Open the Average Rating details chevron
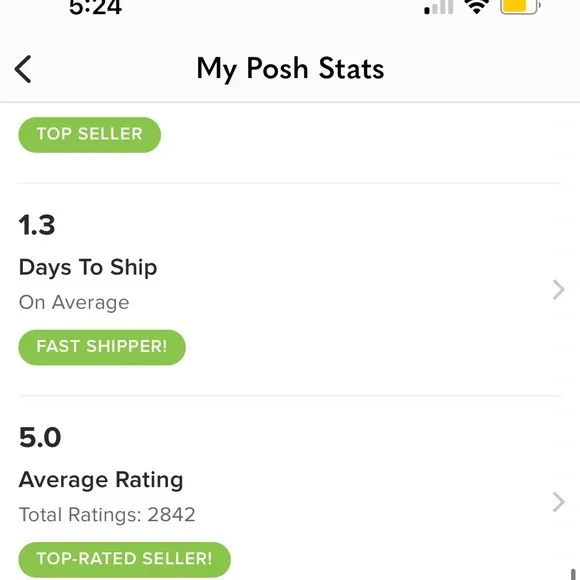Viewport: 580px width, 580px height. (x=559, y=502)
